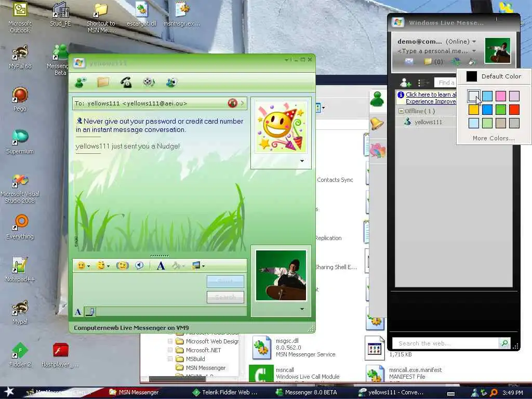Open the smiley emoticon picker
This screenshot has width=532, height=399.
pyautogui.click(x=81, y=265)
